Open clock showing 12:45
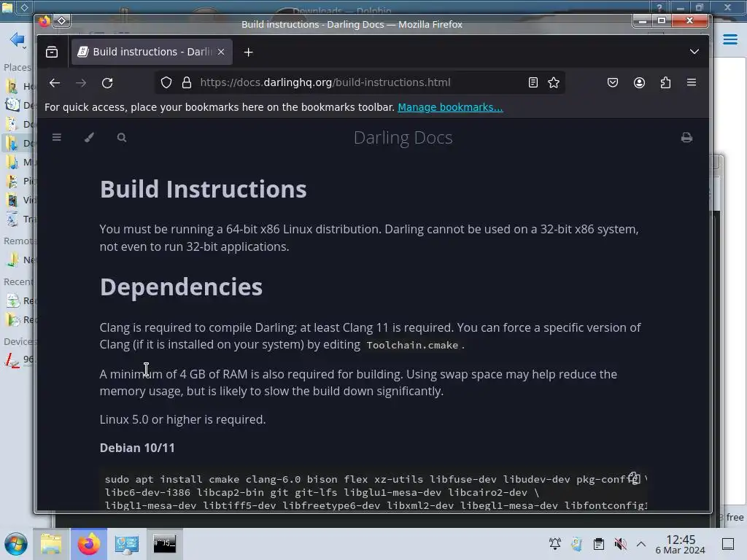Viewport: 747px width, 560px height. click(x=681, y=544)
